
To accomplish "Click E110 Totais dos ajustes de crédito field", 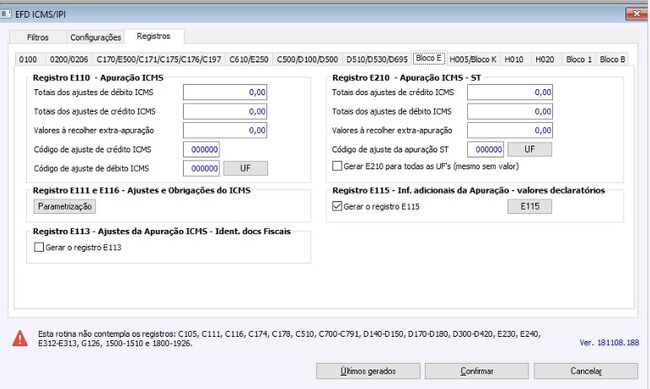I will coord(225,111).
